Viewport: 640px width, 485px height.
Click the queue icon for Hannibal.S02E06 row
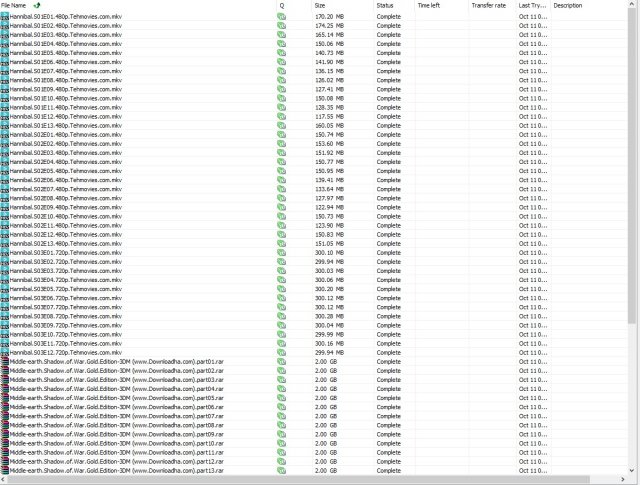click(281, 180)
